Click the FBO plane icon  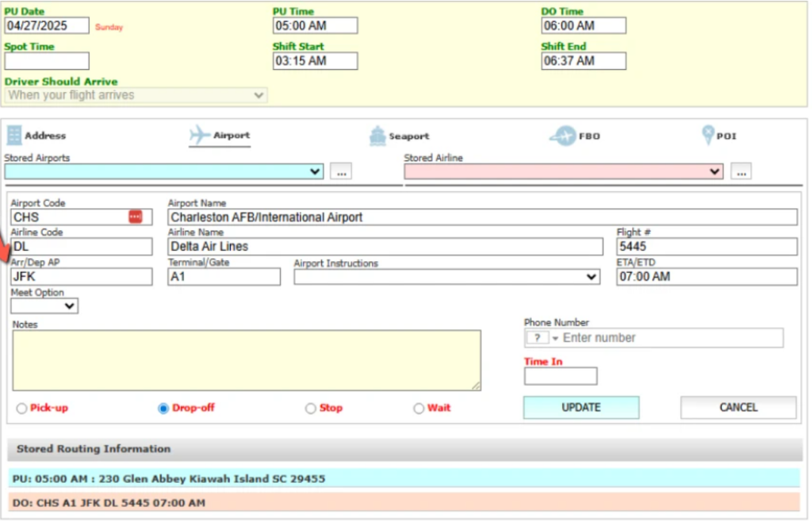561,137
